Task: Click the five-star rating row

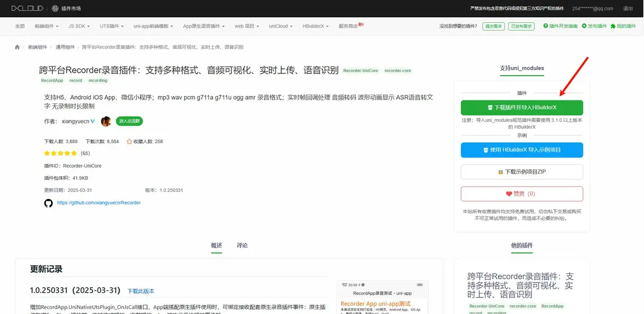Action: point(60,153)
